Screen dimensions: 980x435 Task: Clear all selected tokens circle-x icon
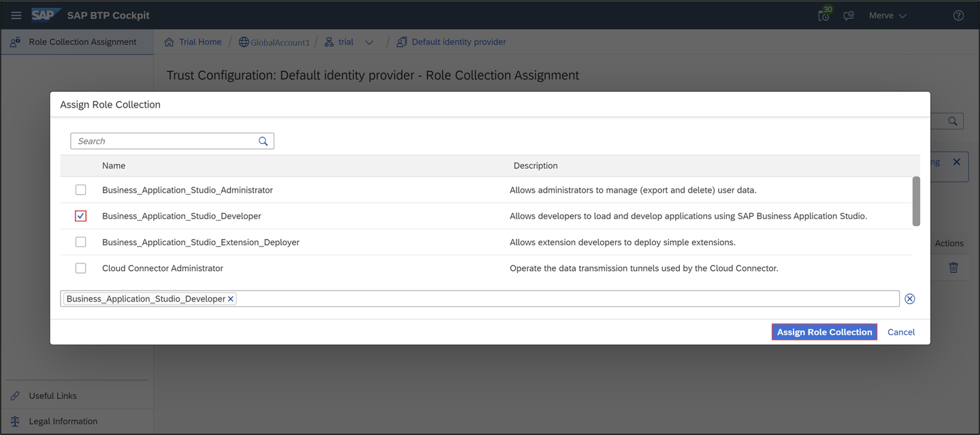click(910, 299)
